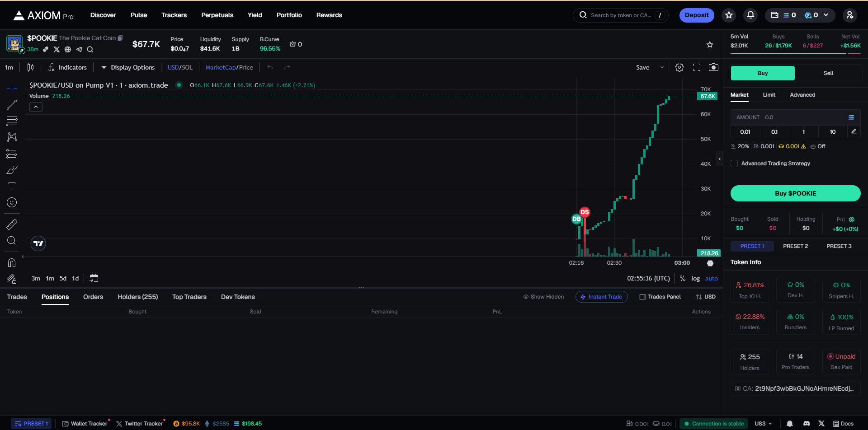
Task: Enable Advanced Trading Strategy checkbox
Action: pyautogui.click(x=734, y=164)
